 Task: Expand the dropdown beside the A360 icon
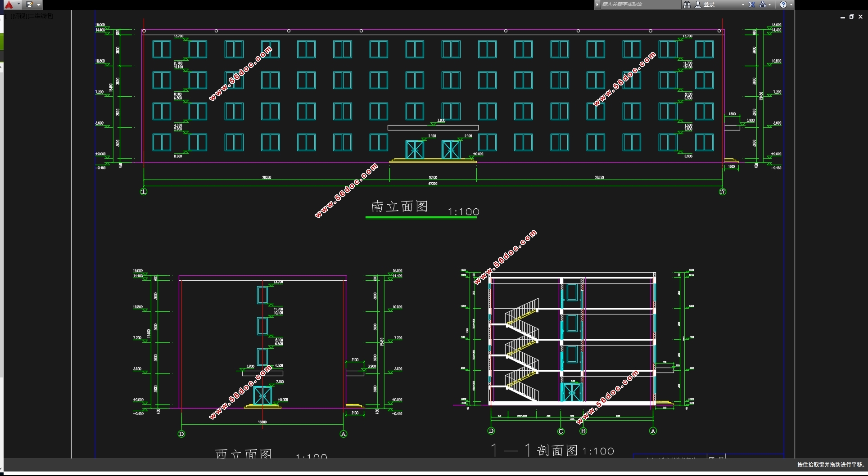pos(770,4)
